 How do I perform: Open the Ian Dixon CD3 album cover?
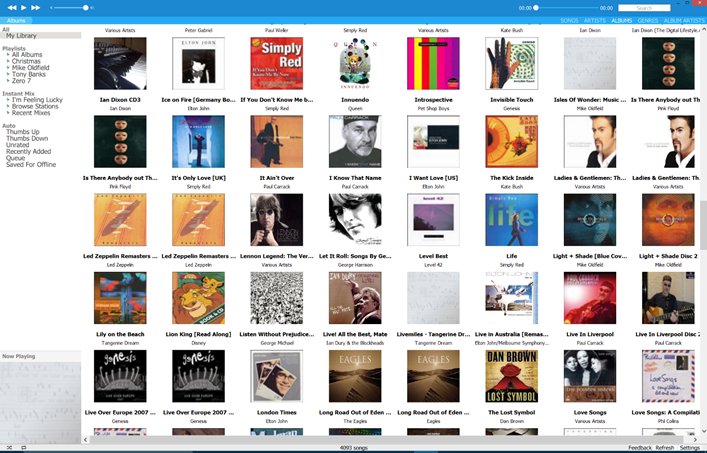120,64
